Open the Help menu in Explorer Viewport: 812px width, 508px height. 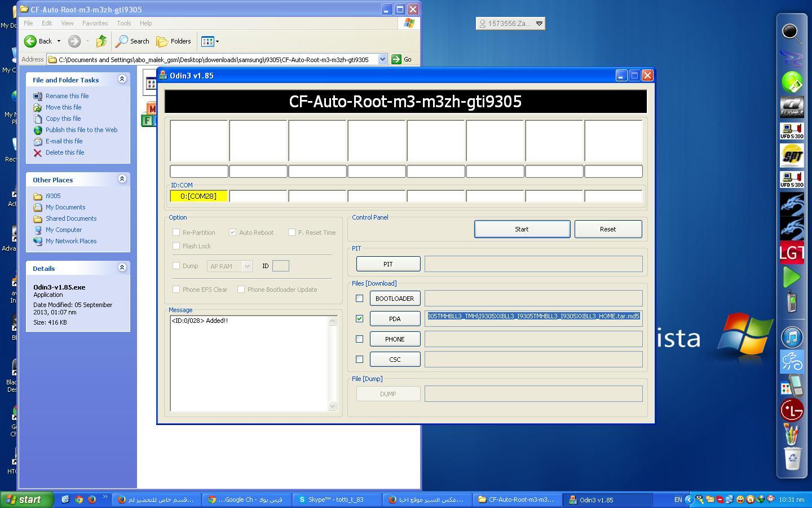(145, 23)
